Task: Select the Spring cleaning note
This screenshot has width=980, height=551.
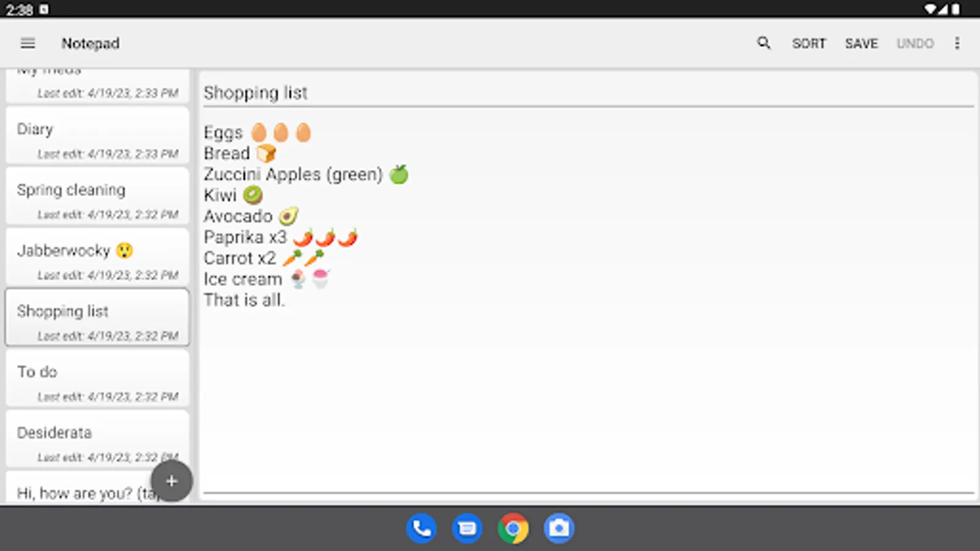Action: pos(97,197)
